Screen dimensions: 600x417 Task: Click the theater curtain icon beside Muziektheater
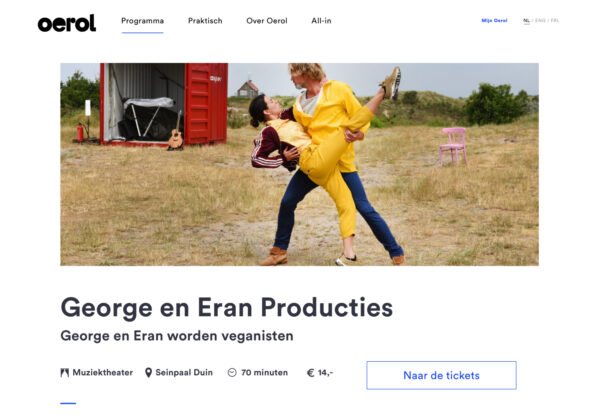tap(65, 373)
